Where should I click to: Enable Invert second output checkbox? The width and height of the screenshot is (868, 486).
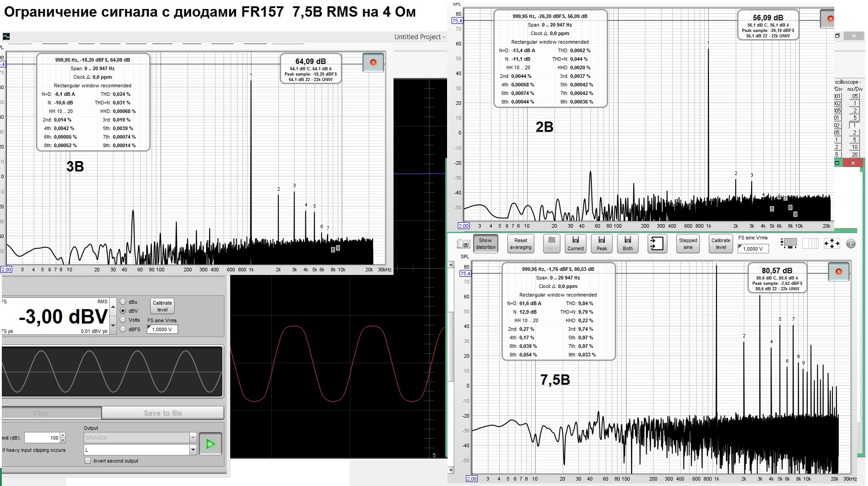tap(88, 461)
